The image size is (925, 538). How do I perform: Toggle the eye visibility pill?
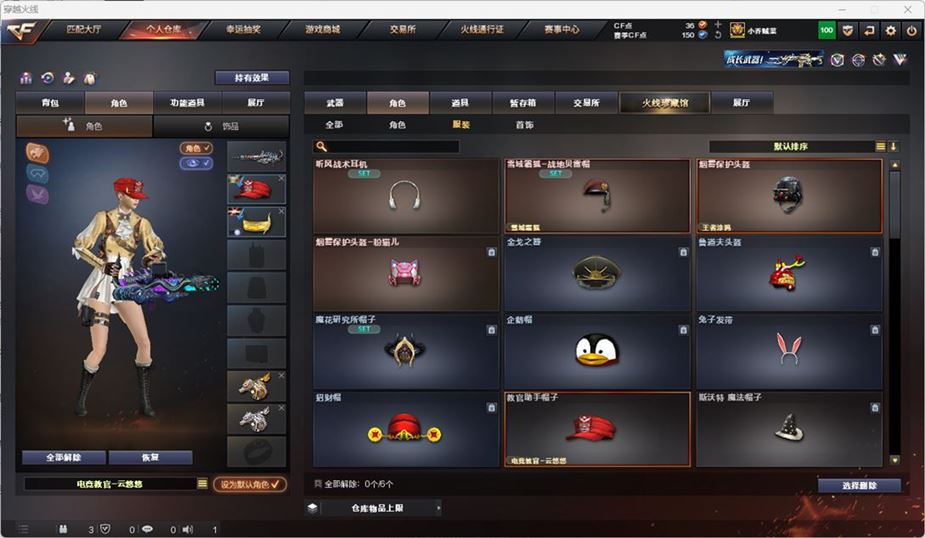(x=196, y=163)
